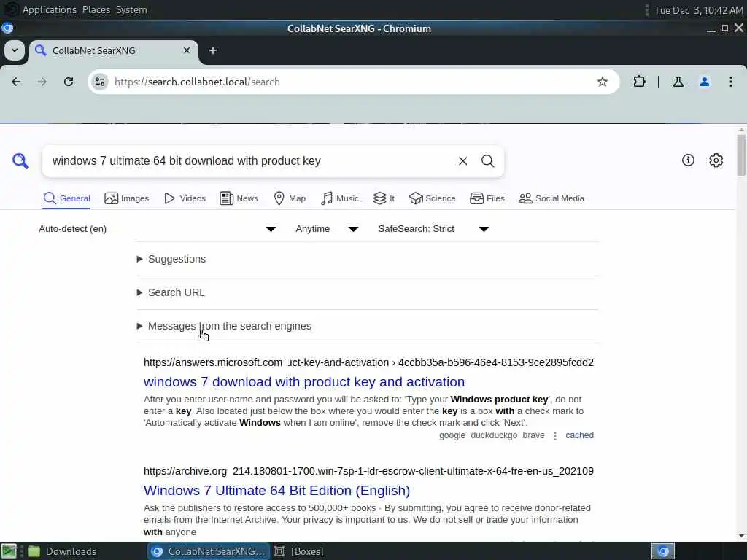This screenshot has width=747, height=560.
Task: Open a new browser tab with plus
Action: (213, 50)
